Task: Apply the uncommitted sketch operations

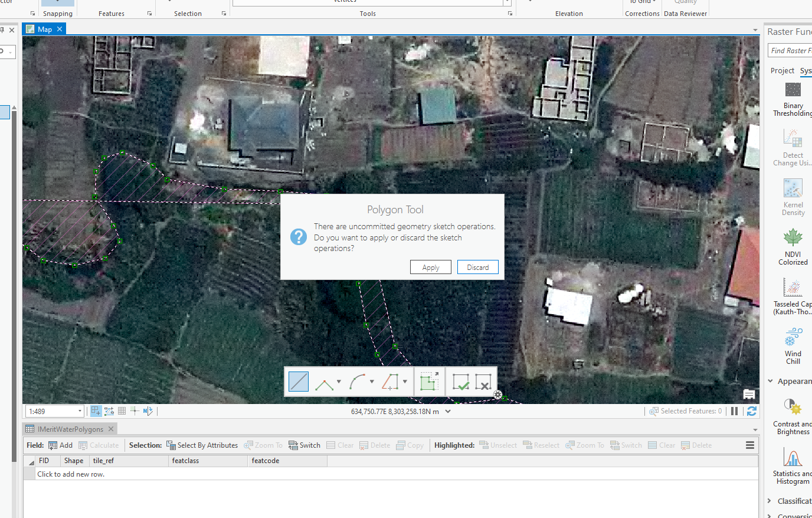Action: (431, 268)
